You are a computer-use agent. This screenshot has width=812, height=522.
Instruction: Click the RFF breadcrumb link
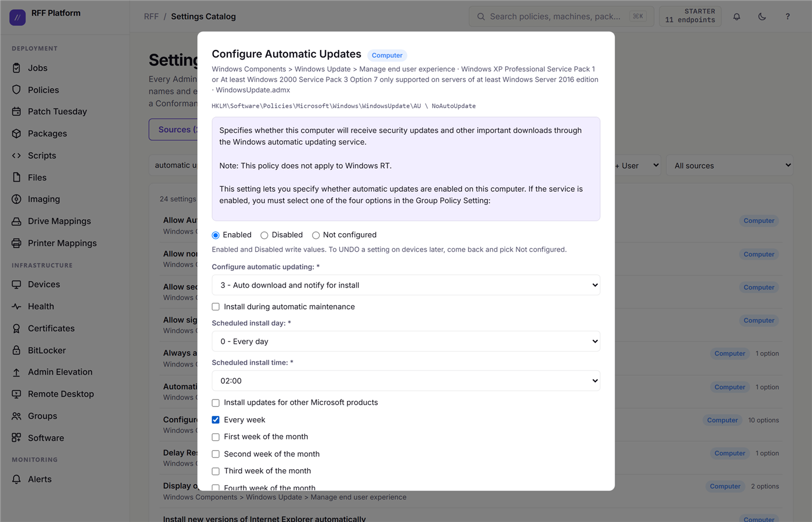151,16
